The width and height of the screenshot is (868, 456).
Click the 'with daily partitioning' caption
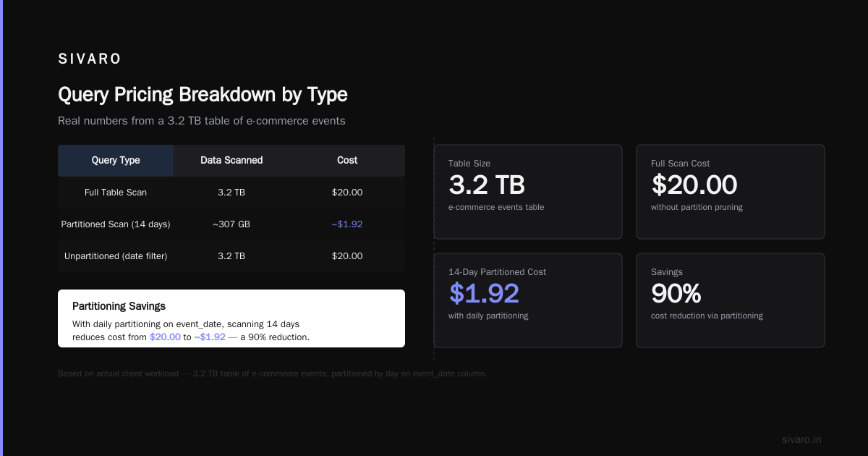(488, 316)
